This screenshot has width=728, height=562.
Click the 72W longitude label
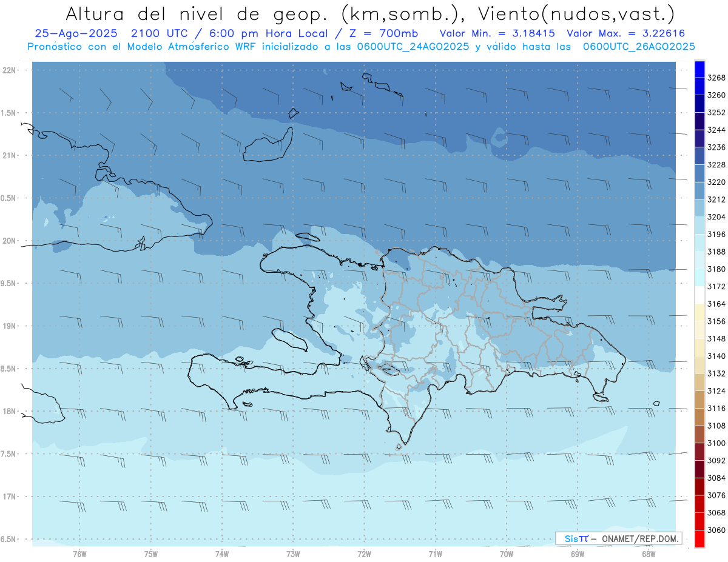364,554
